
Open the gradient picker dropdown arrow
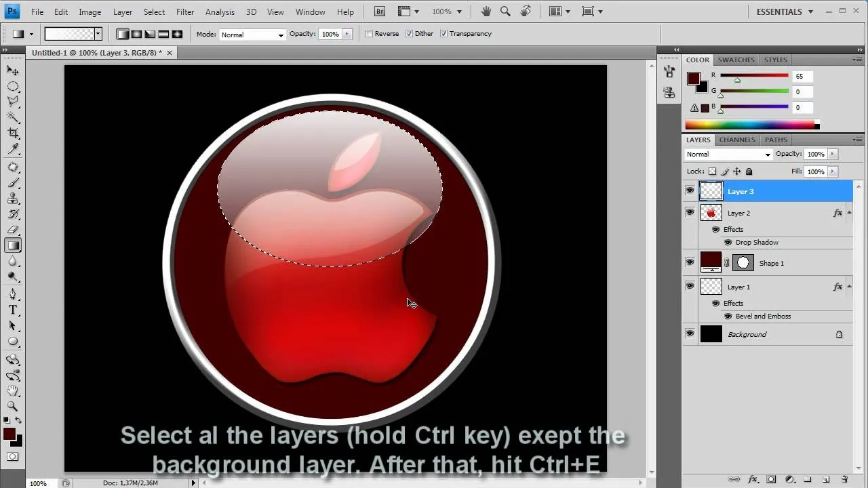[98, 34]
